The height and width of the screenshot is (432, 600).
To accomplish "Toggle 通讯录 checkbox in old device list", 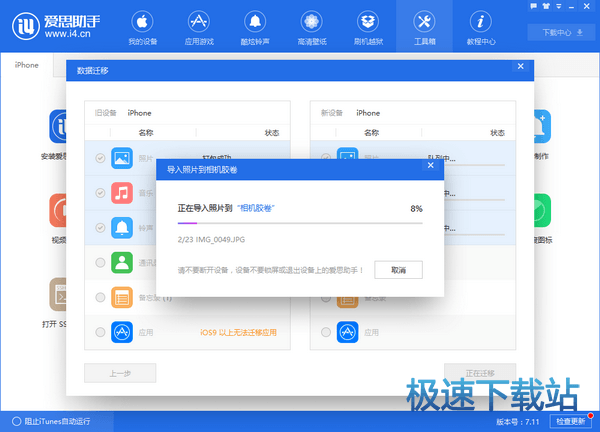I will point(100,262).
